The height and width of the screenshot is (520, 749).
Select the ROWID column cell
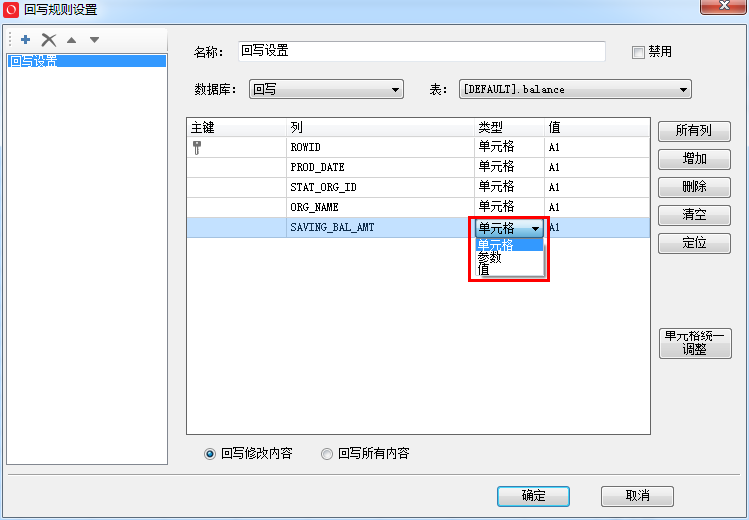(x=380, y=148)
